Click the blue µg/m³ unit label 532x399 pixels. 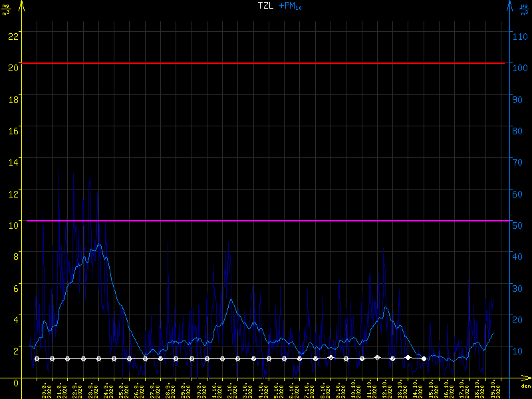523,8
